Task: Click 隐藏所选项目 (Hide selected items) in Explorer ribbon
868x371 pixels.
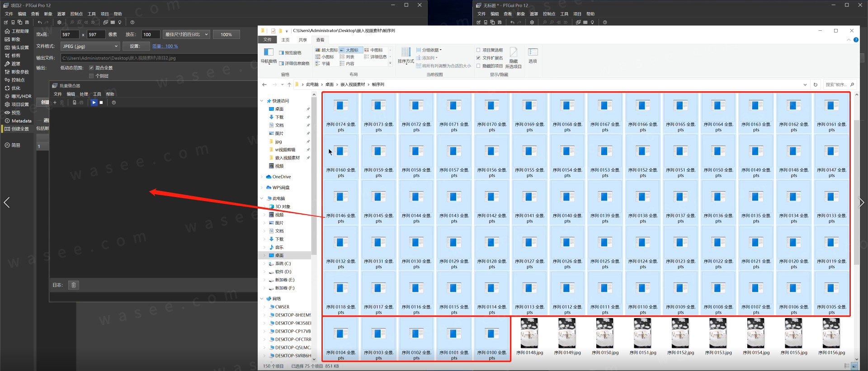Action: 514,58
